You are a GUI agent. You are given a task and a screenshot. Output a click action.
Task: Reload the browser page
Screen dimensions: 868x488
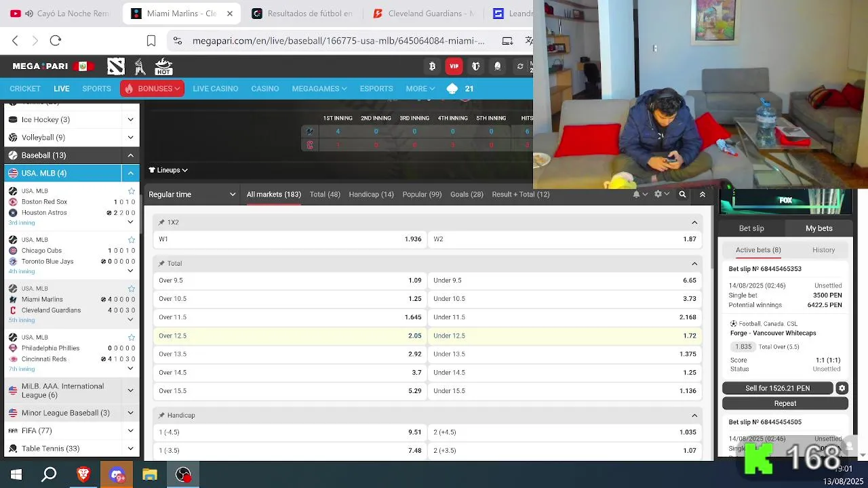56,41
